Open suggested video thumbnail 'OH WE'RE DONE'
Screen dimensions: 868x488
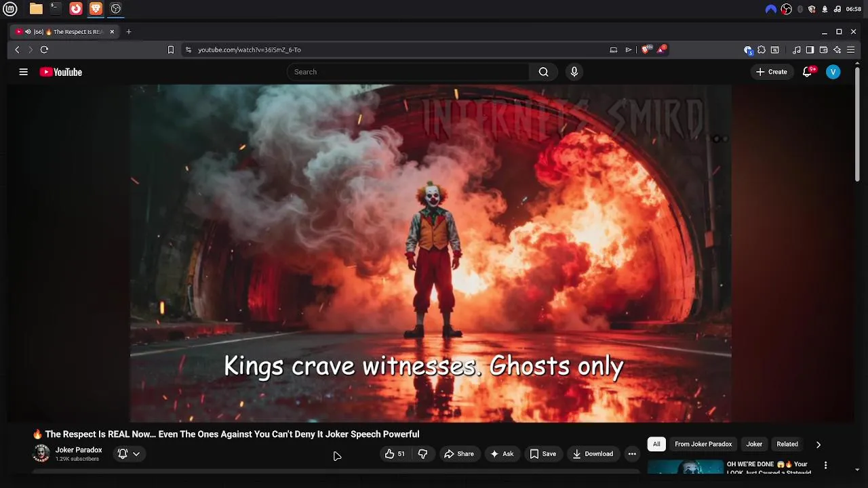coord(686,467)
